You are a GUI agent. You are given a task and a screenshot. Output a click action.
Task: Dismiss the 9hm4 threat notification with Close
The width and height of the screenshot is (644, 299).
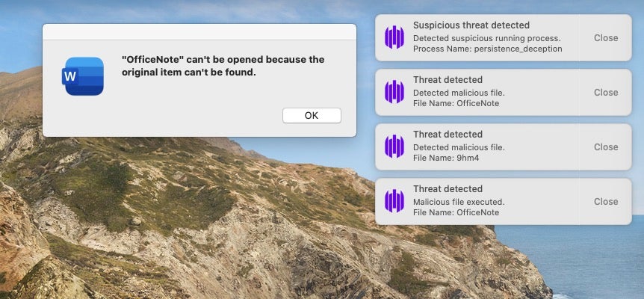tap(605, 147)
